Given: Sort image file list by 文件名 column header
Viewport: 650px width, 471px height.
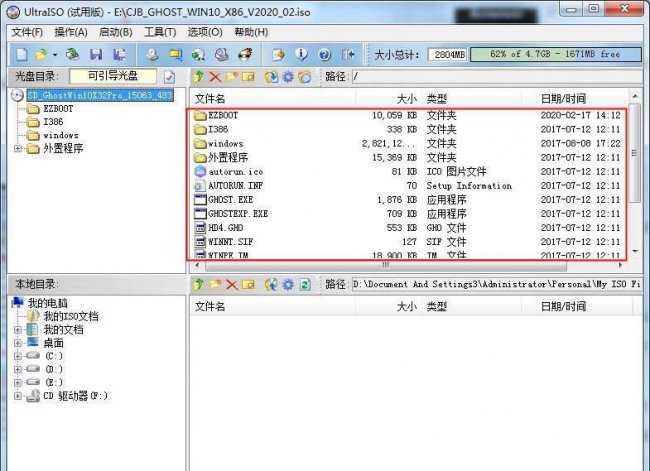Looking at the screenshot, I should 272,99.
